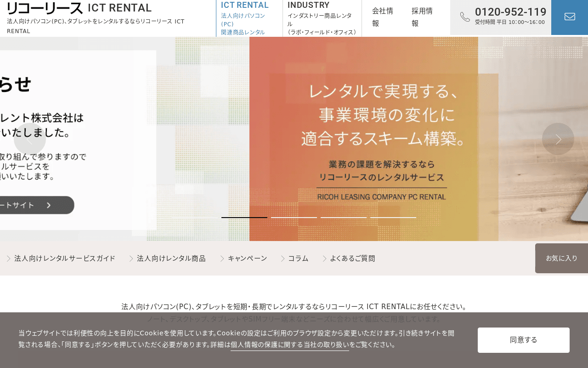The image size is (588, 368).
Task: Open インダストリー商品レンタル page
Action: point(320,19)
